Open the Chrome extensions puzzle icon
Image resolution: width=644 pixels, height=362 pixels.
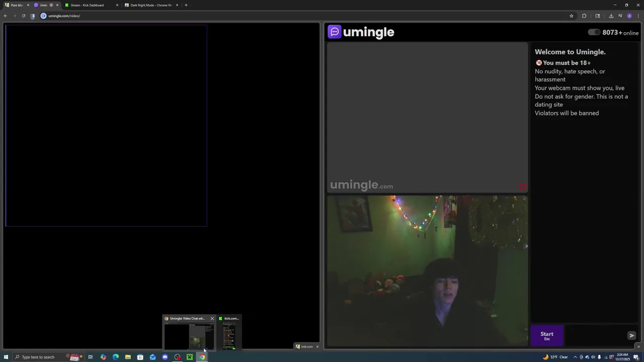[584, 16]
